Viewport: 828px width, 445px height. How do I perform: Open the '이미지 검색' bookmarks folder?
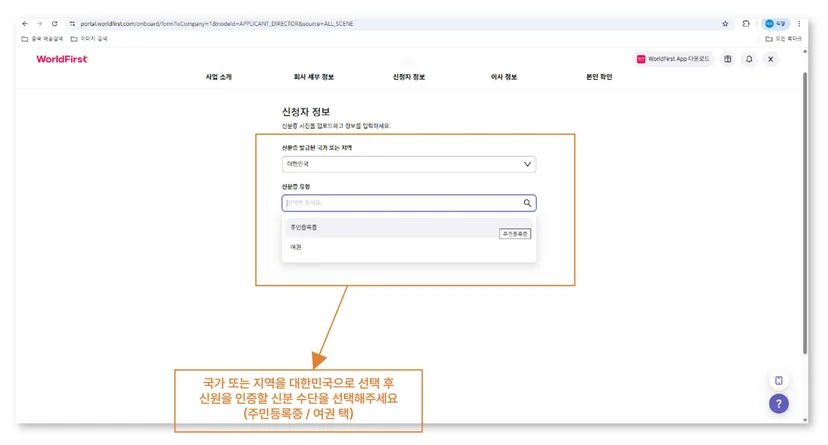point(89,39)
